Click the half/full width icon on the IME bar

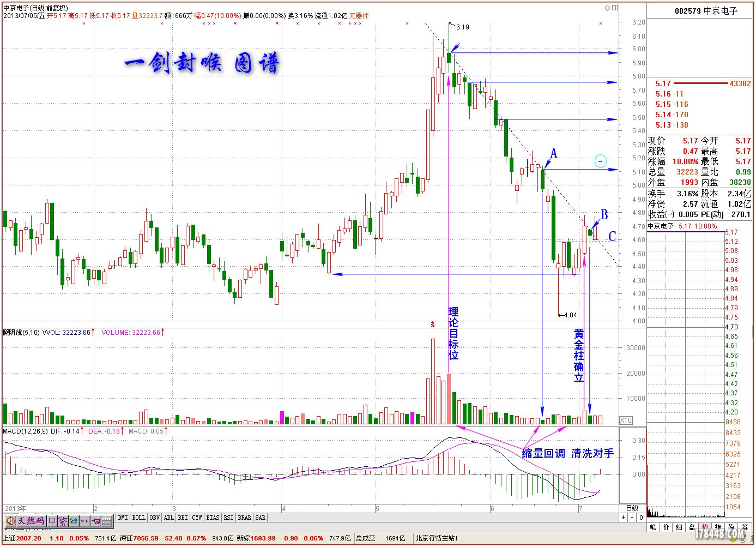click(x=95, y=521)
